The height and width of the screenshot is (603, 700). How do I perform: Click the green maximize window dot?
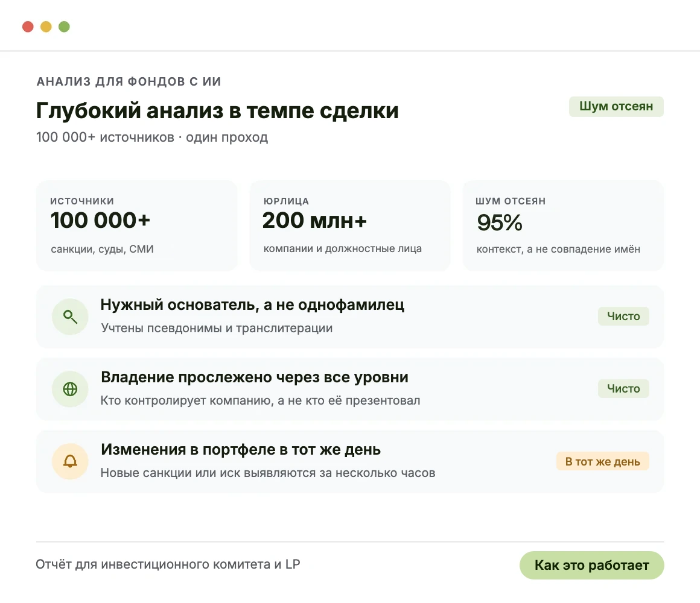(x=65, y=27)
